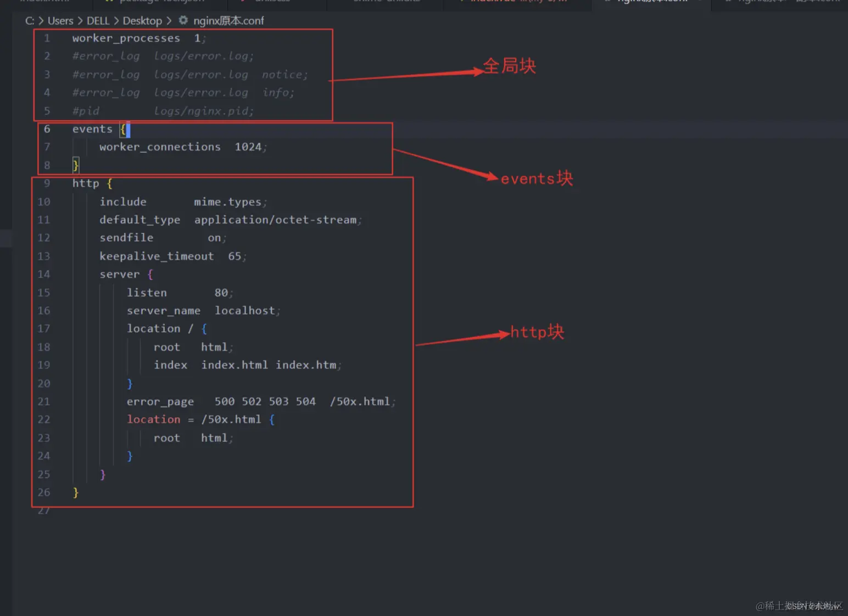Image resolution: width=848 pixels, height=616 pixels.
Task: Open the 'C:' breadcrumb segment
Action: tap(30, 21)
